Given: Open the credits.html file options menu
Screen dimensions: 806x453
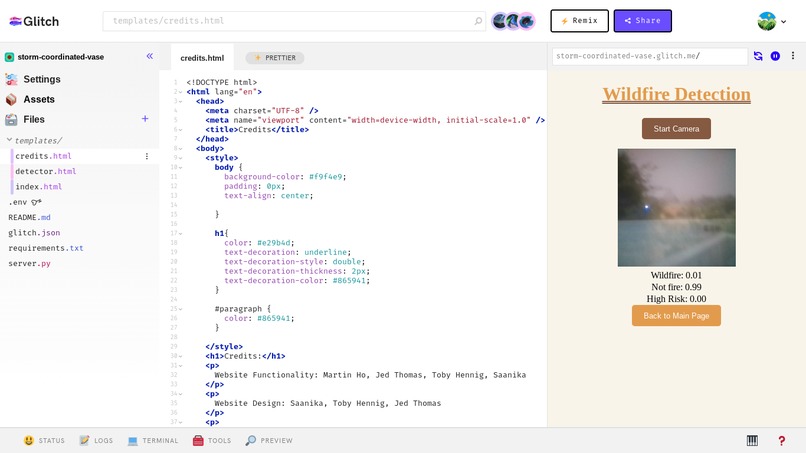Looking at the screenshot, I should [147, 156].
